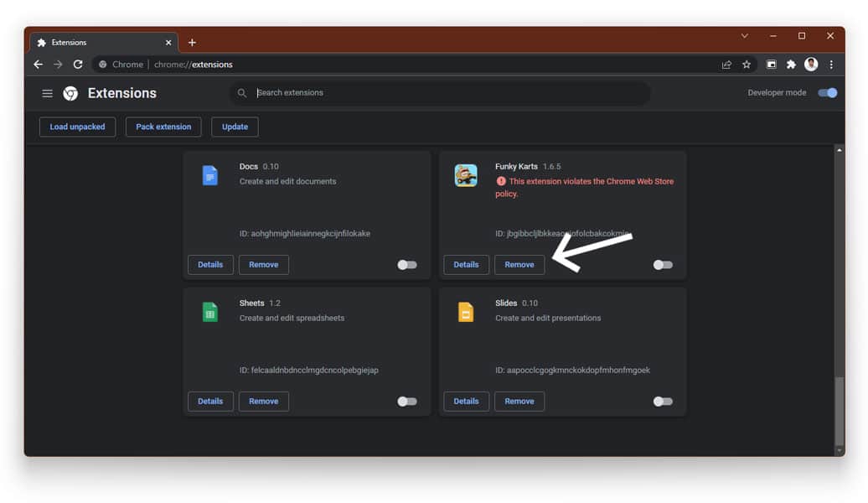The height and width of the screenshot is (503, 868).
Task: Open the Extensions puzzle piece toolbar menu
Action: 791,65
